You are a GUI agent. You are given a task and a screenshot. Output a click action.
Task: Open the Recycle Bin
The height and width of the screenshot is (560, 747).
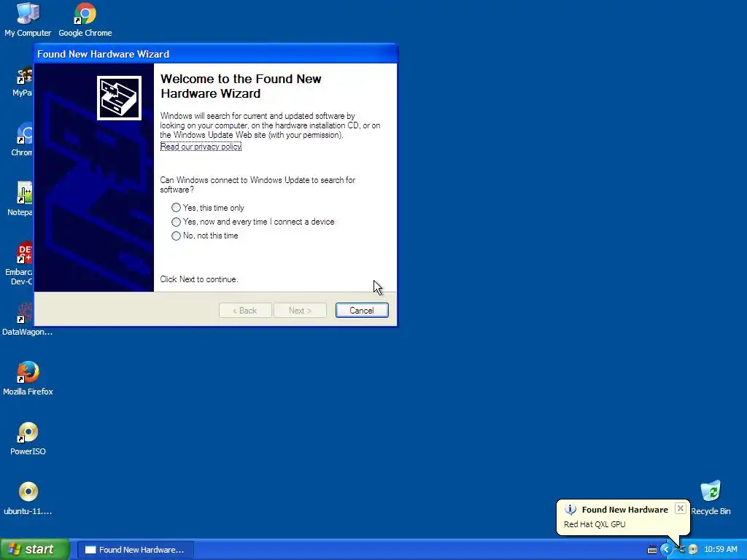[711, 498]
